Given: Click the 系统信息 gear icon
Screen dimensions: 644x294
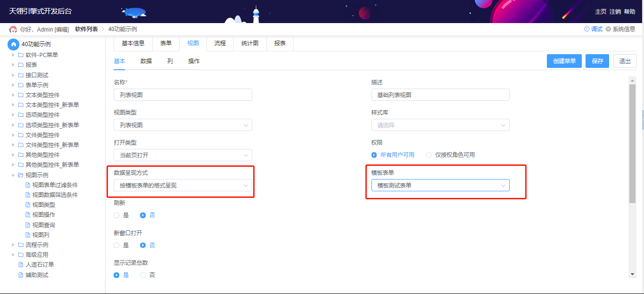Looking at the screenshot, I should (608, 29).
